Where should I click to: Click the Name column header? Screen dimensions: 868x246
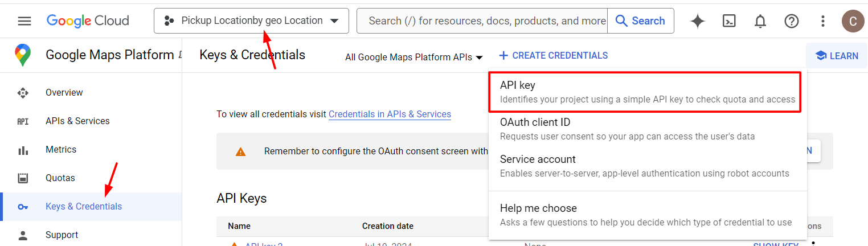tap(239, 226)
